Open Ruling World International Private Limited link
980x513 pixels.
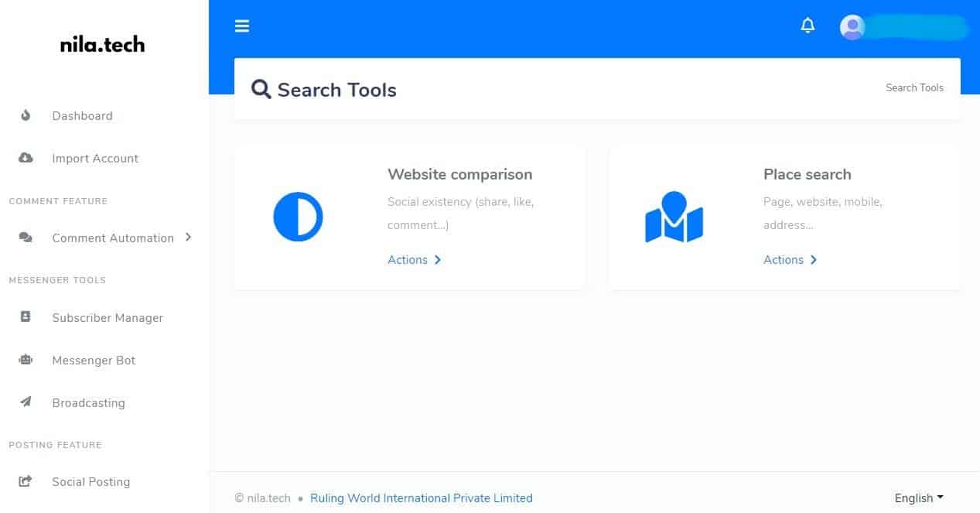tap(422, 498)
